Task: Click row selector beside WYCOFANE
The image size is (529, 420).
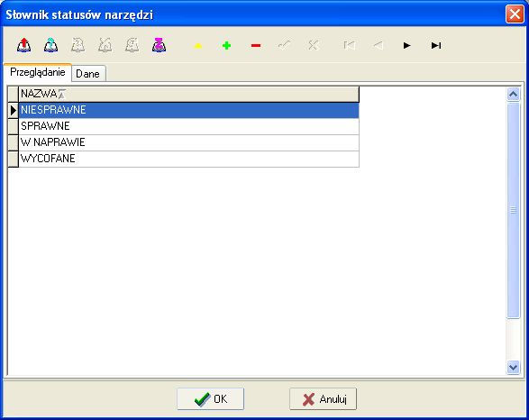Action: pyautogui.click(x=14, y=159)
